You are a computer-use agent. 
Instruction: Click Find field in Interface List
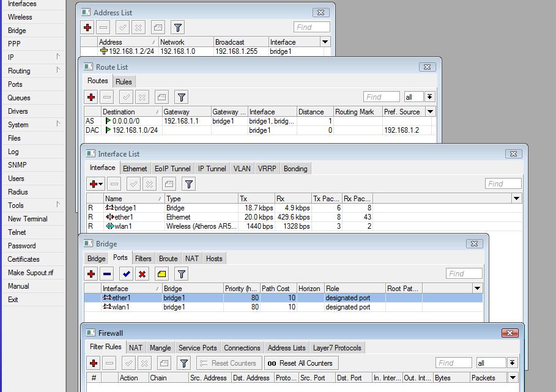click(x=503, y=183)
